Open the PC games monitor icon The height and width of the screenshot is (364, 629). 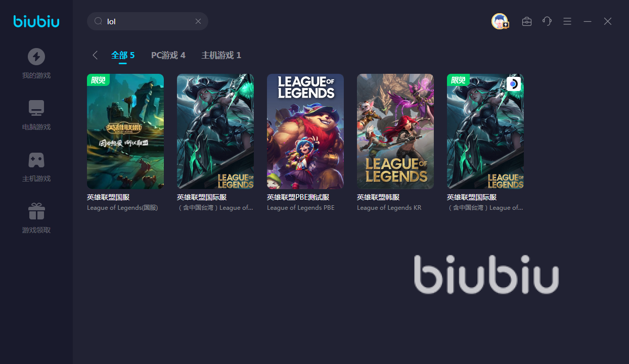[x=36, y=108]
